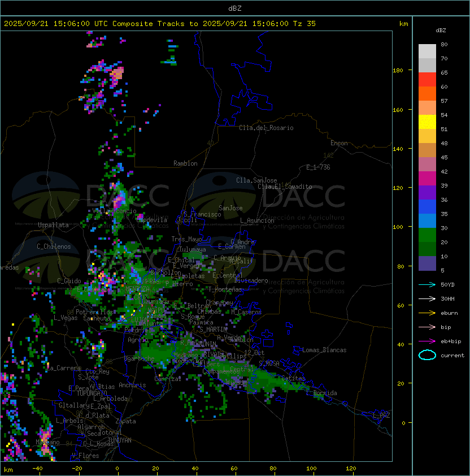Click the 'TUPUNGATO' place label

tap(92, 393)
